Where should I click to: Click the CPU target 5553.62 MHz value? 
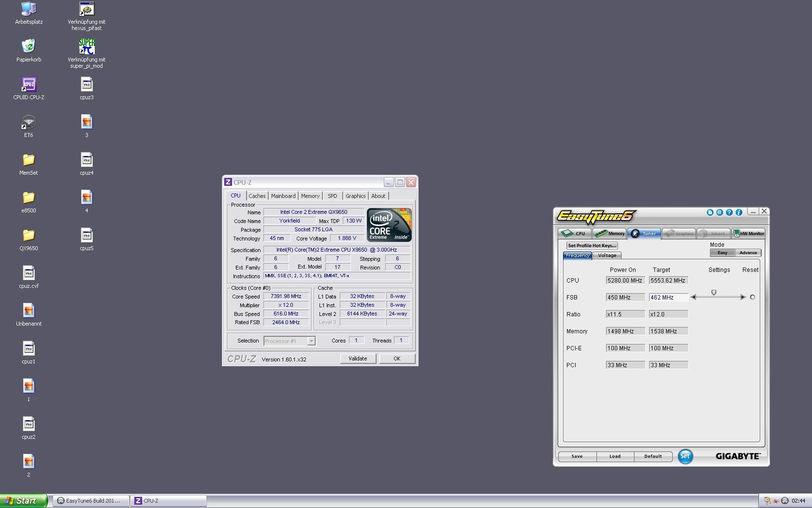click(x=668, y=281)
